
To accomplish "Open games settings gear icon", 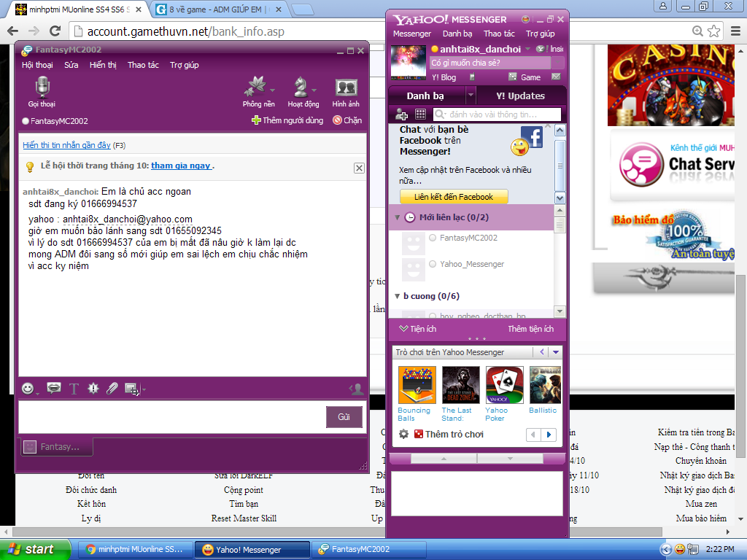I will (x=403, y=434).
